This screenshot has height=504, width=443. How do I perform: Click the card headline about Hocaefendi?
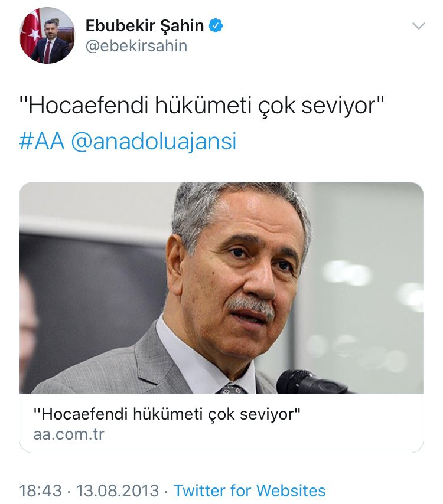pos(167,414)
